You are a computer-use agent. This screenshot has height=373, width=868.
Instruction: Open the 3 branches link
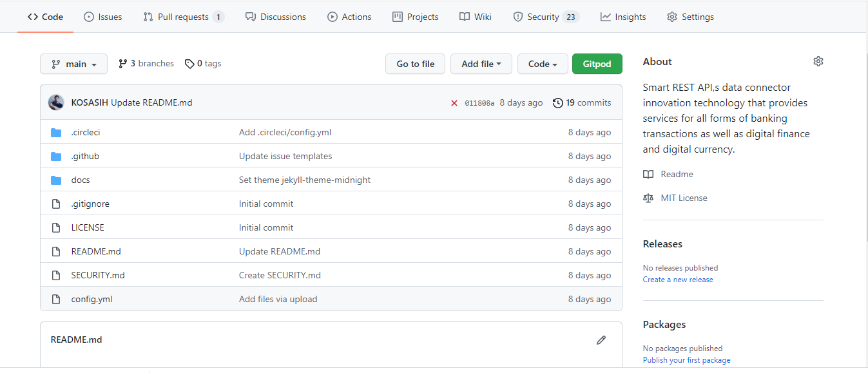tap(146, 64)
